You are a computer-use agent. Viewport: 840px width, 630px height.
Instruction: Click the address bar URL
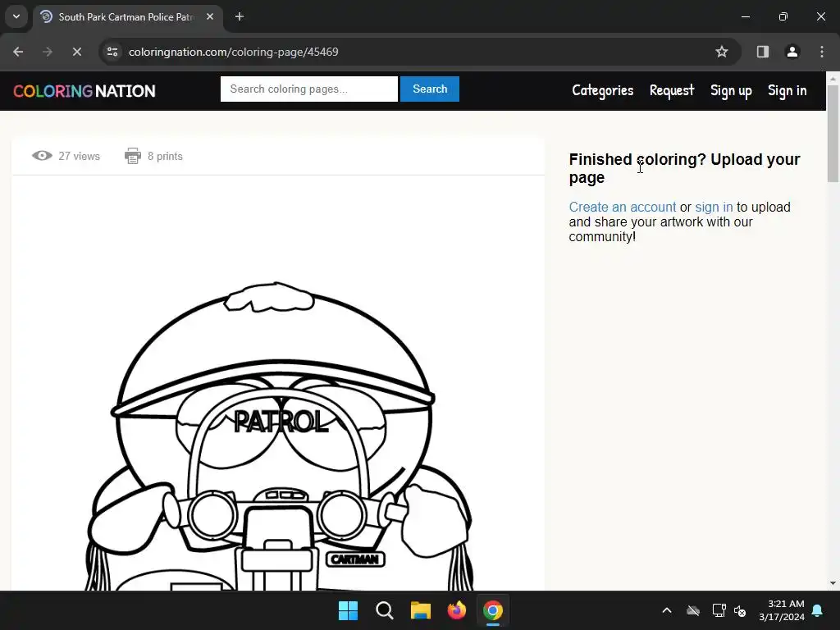coord(234,52)
